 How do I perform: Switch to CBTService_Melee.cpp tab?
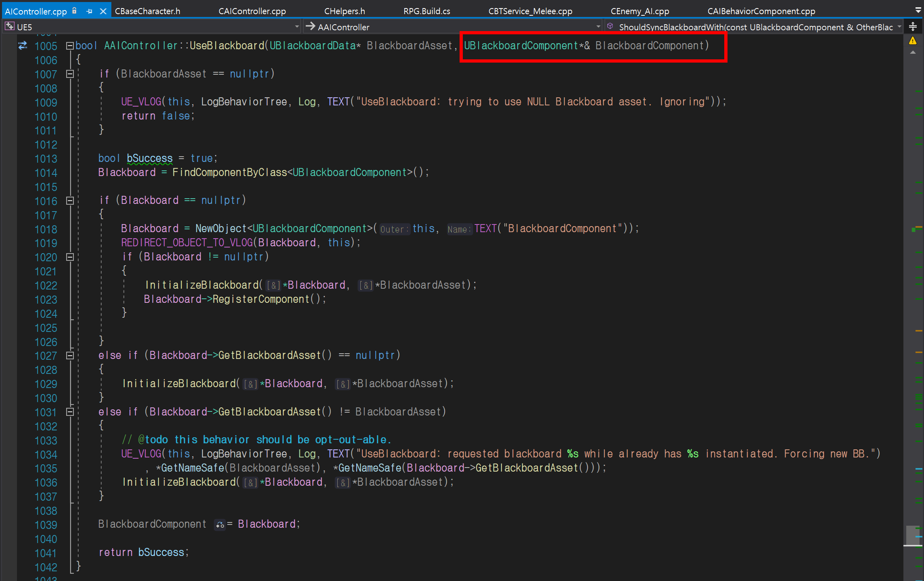click(530, 11)
